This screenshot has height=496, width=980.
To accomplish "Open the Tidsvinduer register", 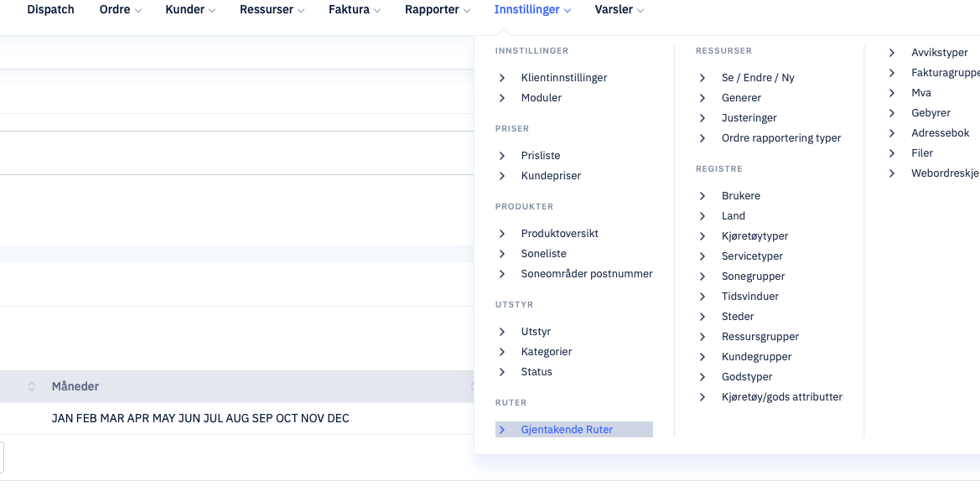I will 750,296.
